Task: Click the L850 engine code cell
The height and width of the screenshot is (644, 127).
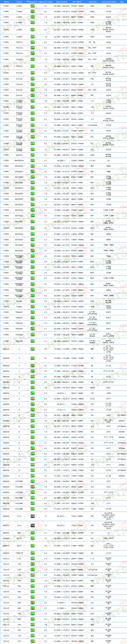Action: (108, 393)
